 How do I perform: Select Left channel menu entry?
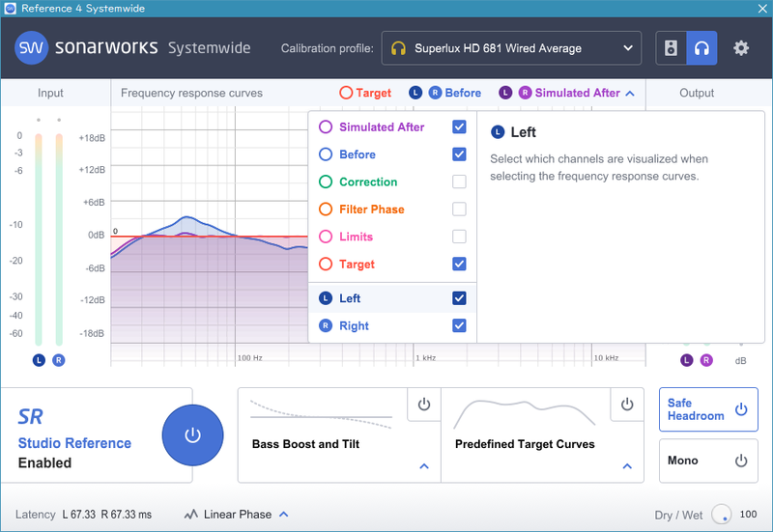click(392, 298)
